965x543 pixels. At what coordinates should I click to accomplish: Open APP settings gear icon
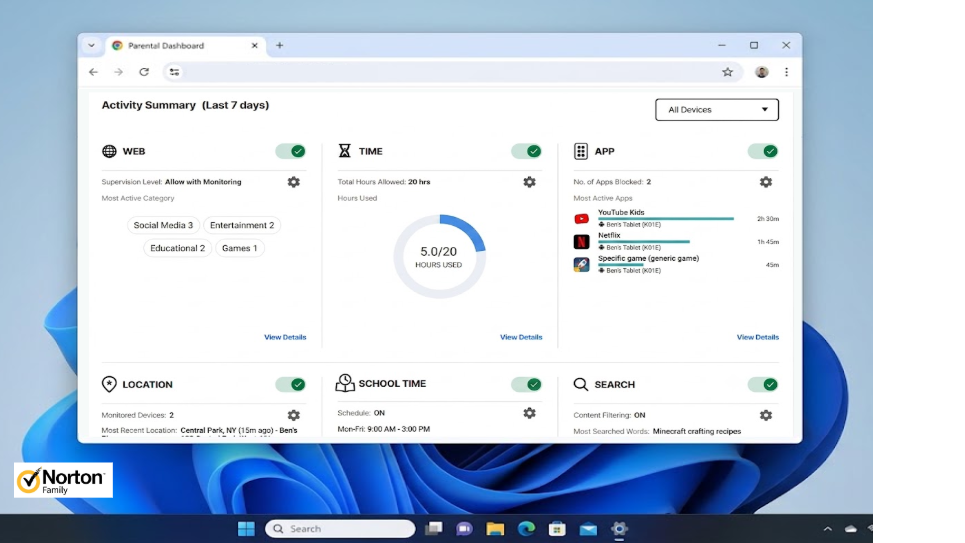click(766, 182)
